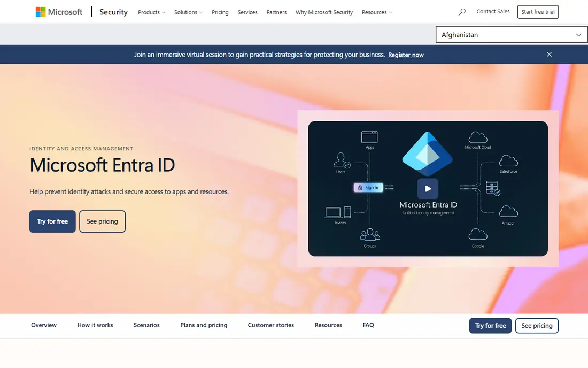
Task: Click Contact Sales link
Action: (493, 12)
